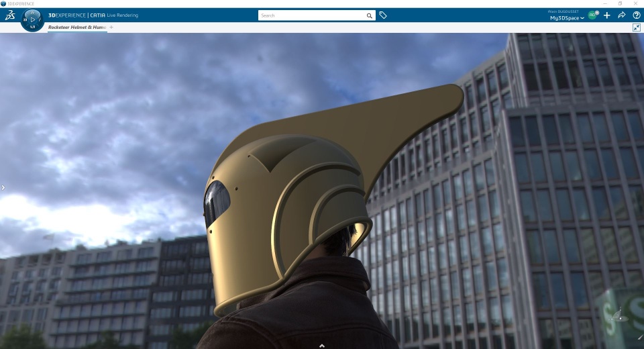Minimize the 3DEXPERIENCE window
This screenshot has height=349, width=644.
[605, 3]
